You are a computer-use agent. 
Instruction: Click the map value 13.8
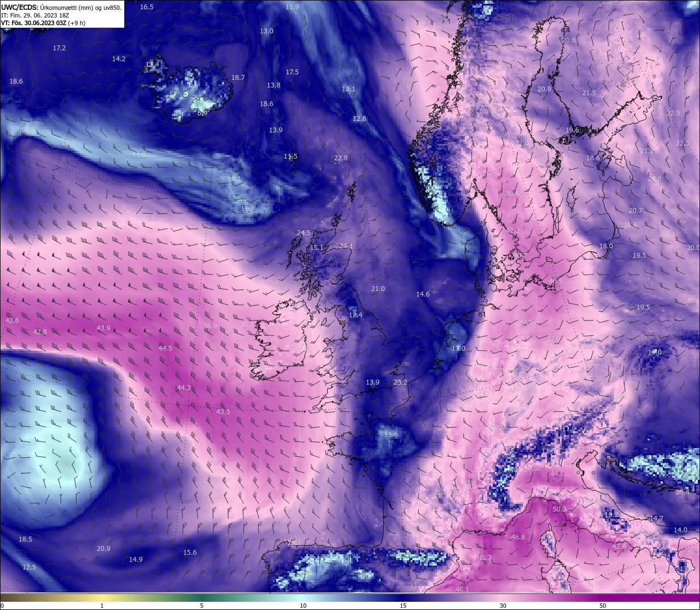(273, 85)
